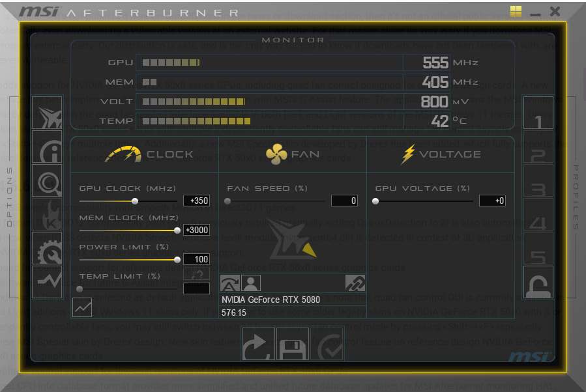
Task: Click the 405 MHz MEM readout
Action: pos(435,82)
